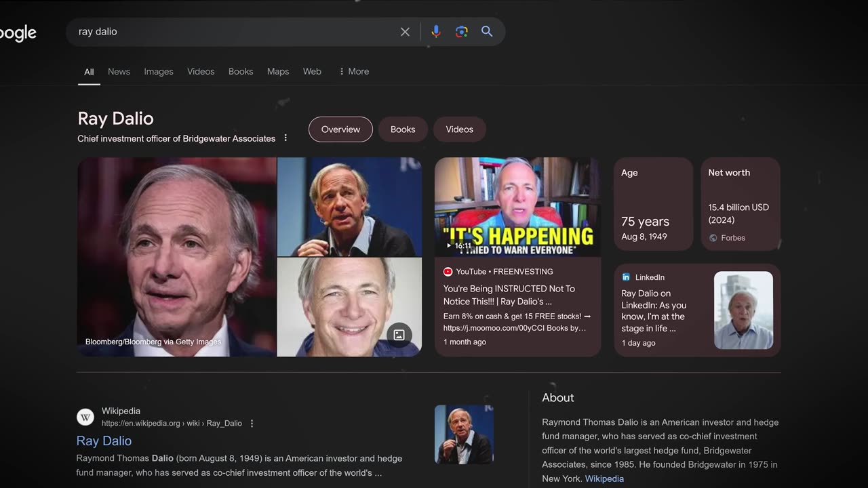Viewport: 868px width, 488px height.
Task: Switch to the Videos search tab
Action: pyautogui.click(x=201, y=71)
